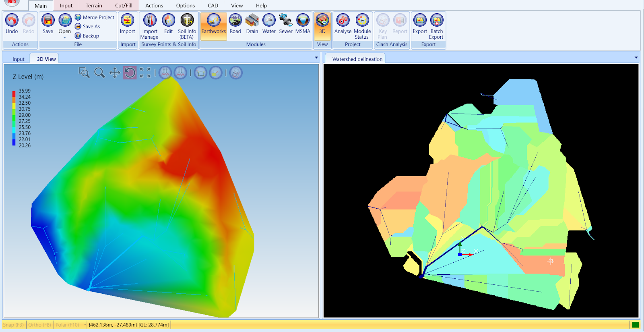Expand the Open button dropdown arrow
This screenshot has width=644, height=332.
pyautogui.click(x=64, y=37)
